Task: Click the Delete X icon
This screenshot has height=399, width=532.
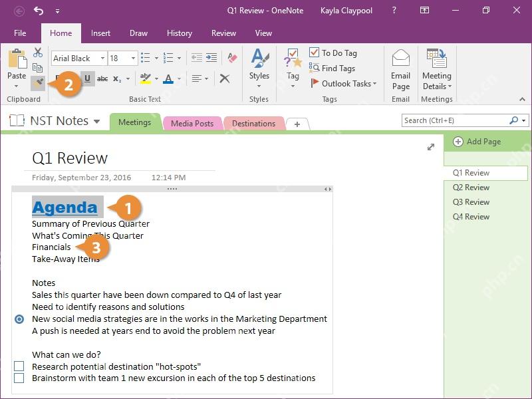Action: 224,78
